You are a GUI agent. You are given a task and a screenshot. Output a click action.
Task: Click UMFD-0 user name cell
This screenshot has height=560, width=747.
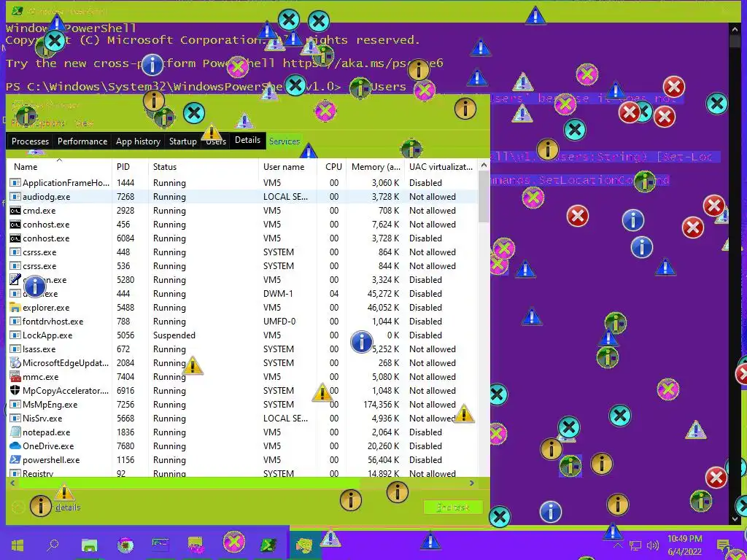coord(279,322)
